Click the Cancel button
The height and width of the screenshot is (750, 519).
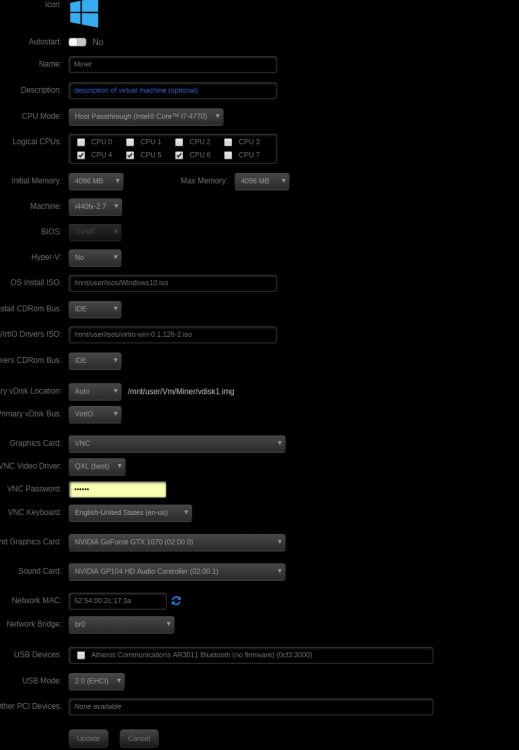[x=139, y=739]
